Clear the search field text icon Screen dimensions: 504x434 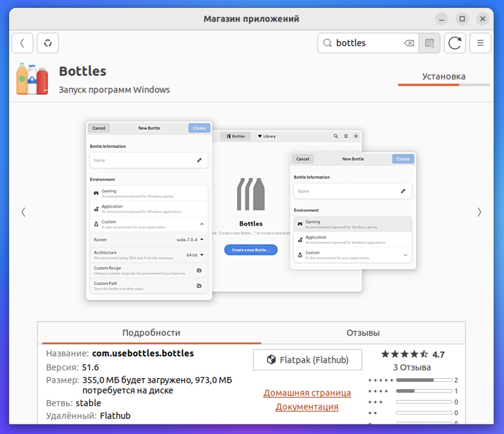(409, 43)
